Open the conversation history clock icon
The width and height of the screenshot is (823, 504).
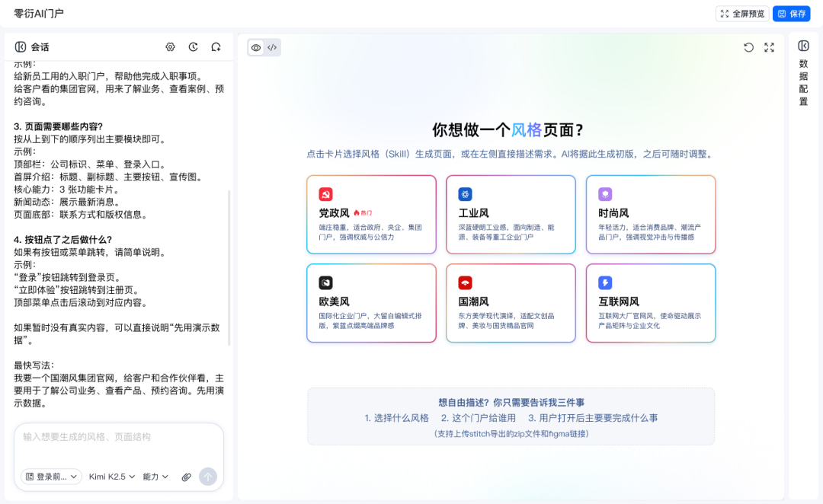coord(193,47)
